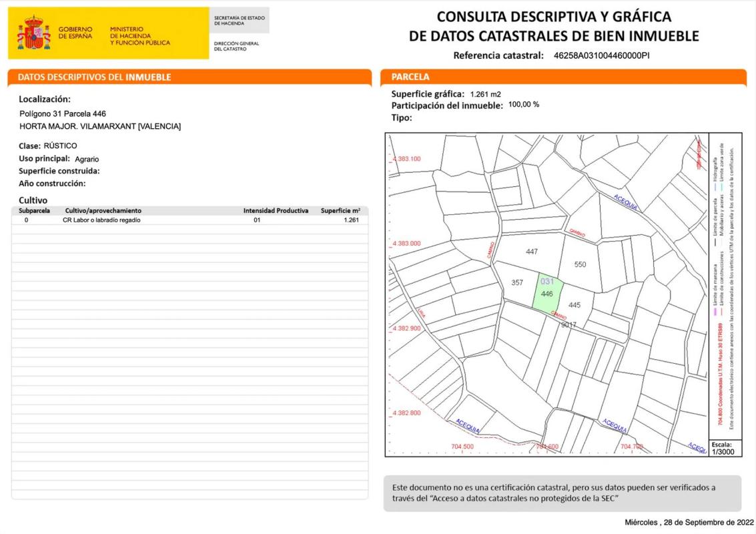Select parcel 445 on the map
The image size is (756, 534).
[575, 305]
